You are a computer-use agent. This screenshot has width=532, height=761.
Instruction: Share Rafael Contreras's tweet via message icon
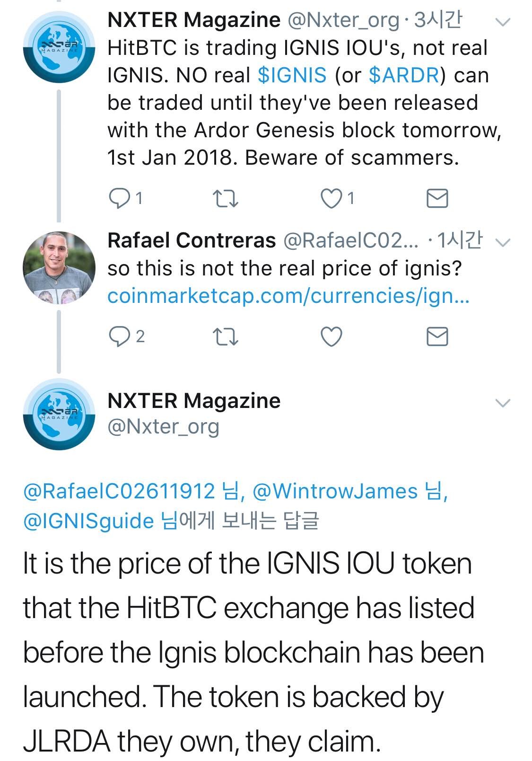coord(437,336)
